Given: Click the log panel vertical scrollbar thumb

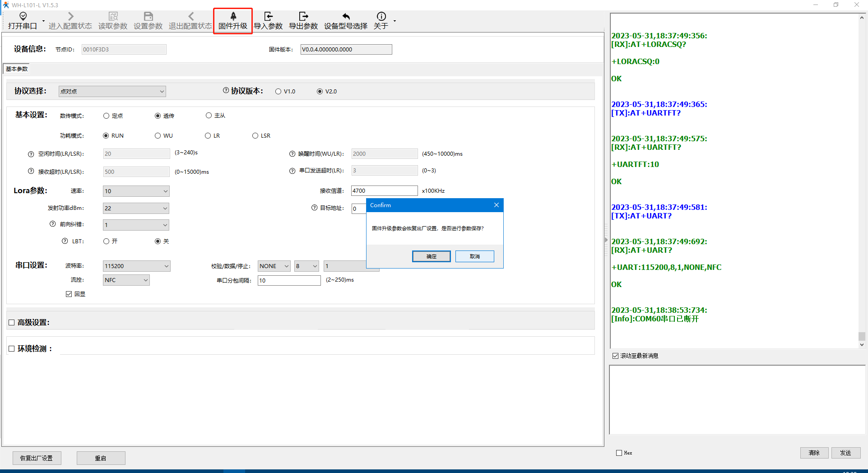Looking at the screenshot, I should pyautogui.click(x=862, y=336).
